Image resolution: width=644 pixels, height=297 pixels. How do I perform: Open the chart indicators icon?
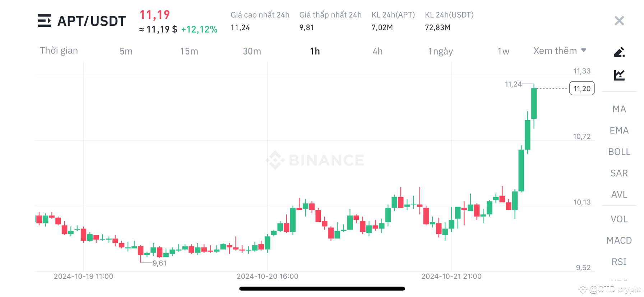pos(619,75)
